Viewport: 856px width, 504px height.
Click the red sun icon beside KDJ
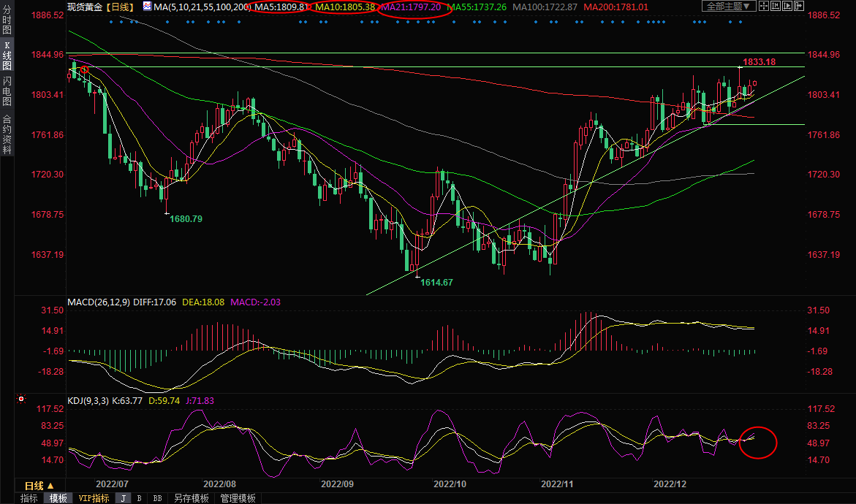tap(20, 400)
